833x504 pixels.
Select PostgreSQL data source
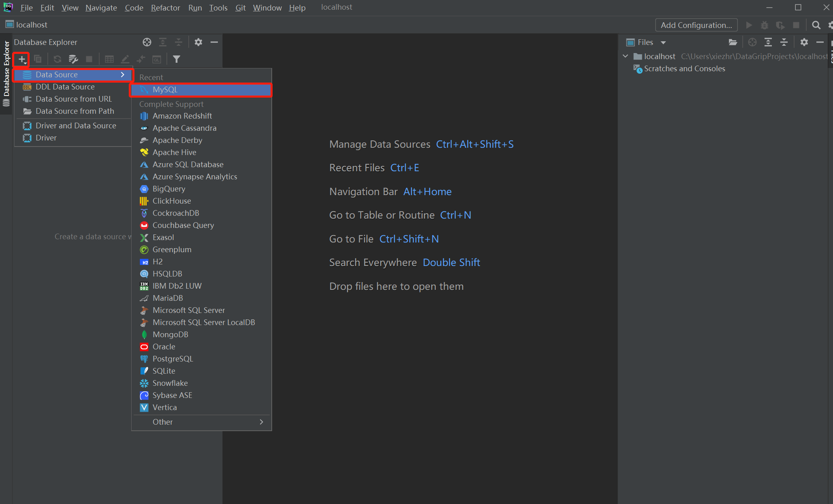pos(201,359)
